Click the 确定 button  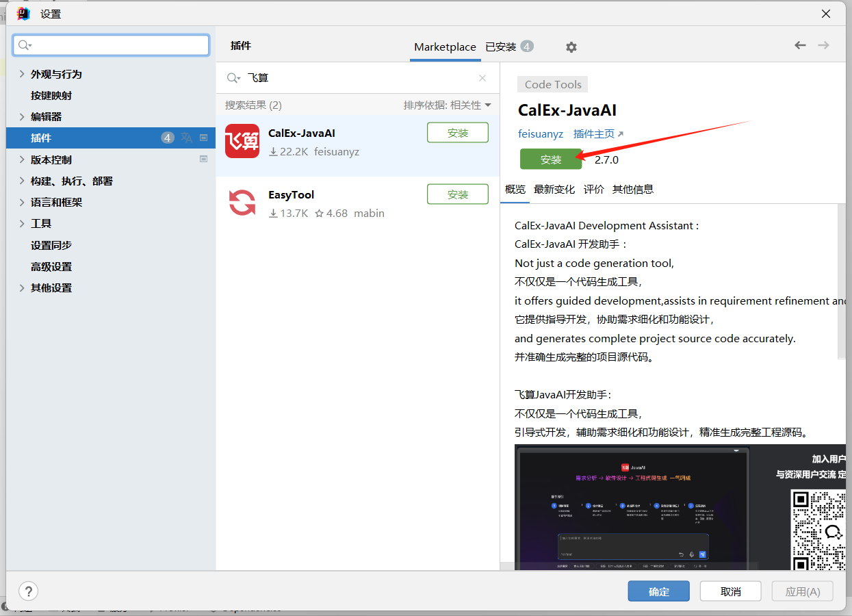(x=659, y=591)
